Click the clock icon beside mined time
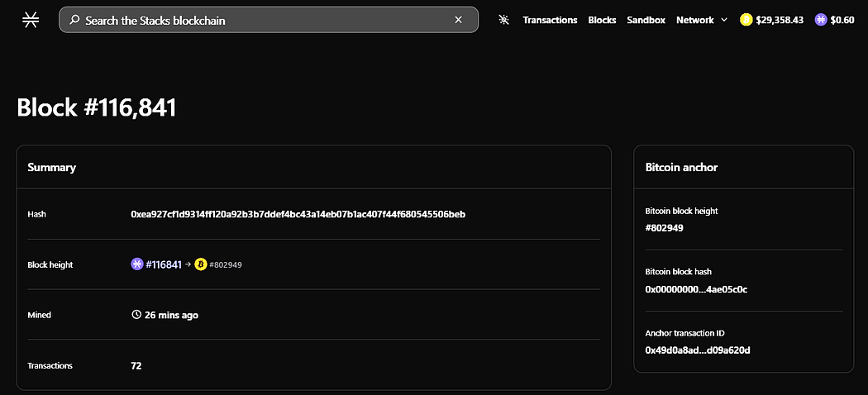Viewport: 868px width, 395px height. coord(136,315)
